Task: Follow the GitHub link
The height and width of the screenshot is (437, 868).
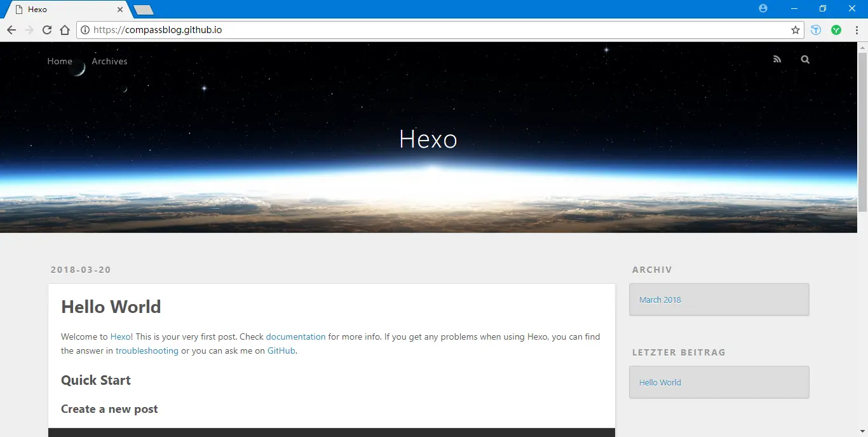Action: pyautogui.click(x=281, y=350)
